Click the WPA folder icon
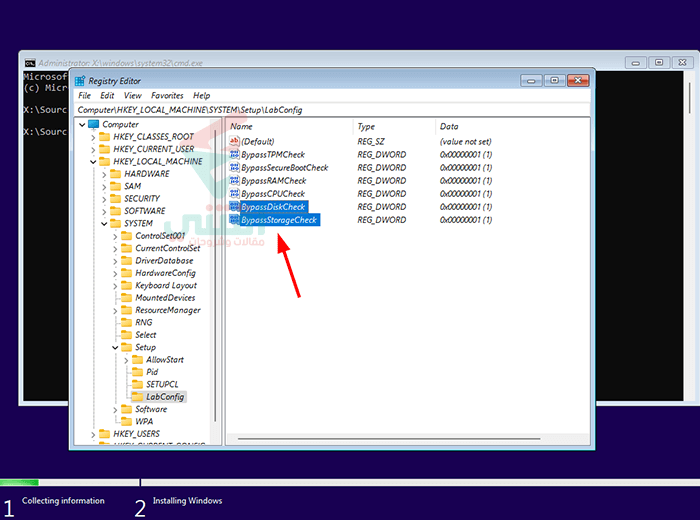The height and width of the screenshot is (520, 700). [x=127, y=421]
